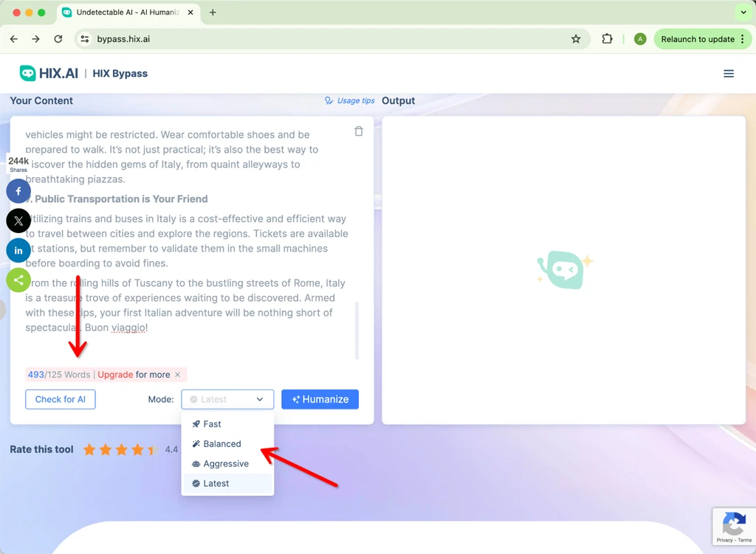Reload the page
This screenshot has width=756, height=554.
[x=58, y=39]
